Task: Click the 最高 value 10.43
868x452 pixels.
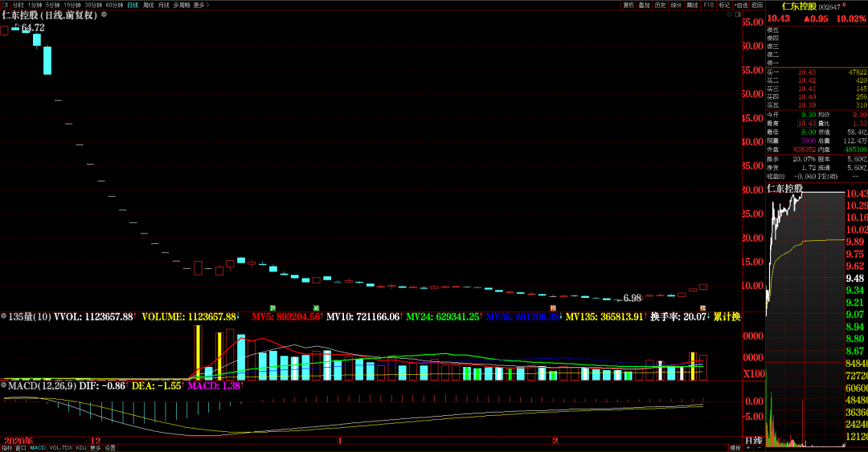Action: [807, 124]
